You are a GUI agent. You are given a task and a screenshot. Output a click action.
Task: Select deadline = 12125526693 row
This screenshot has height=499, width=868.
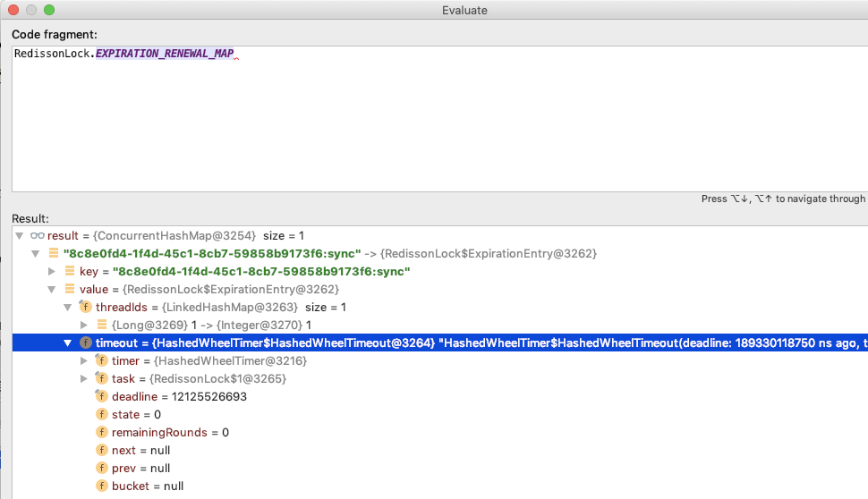click(440, 397)
